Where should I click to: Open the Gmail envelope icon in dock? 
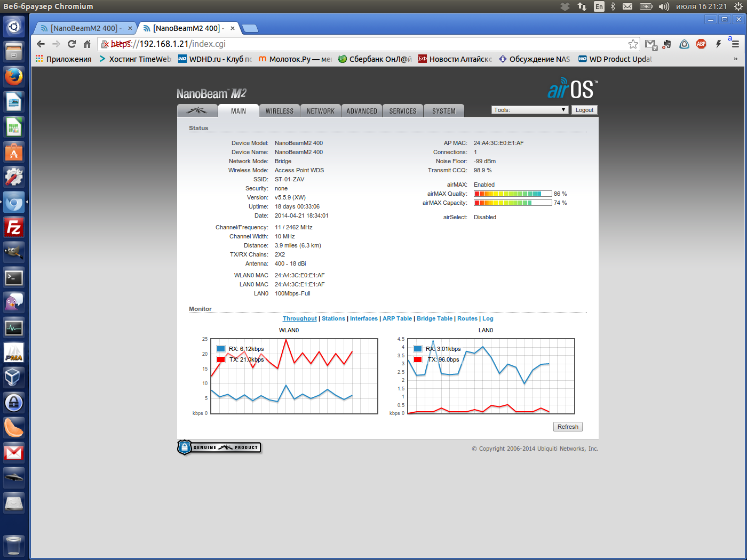14,453
